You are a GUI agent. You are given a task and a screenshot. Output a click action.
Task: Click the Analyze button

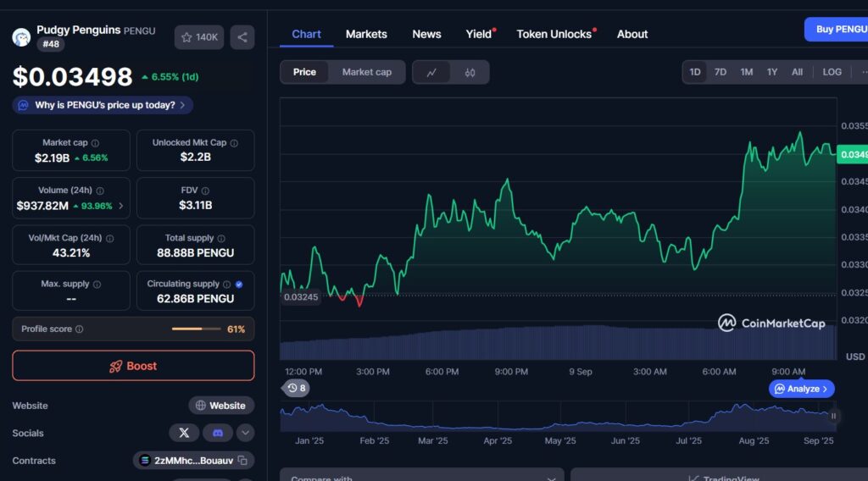[x=801, y=389]
